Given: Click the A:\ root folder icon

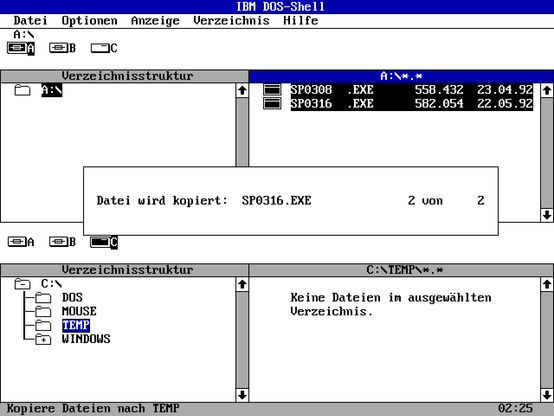Looking at the screenshot, I should [x=22, y=90].
